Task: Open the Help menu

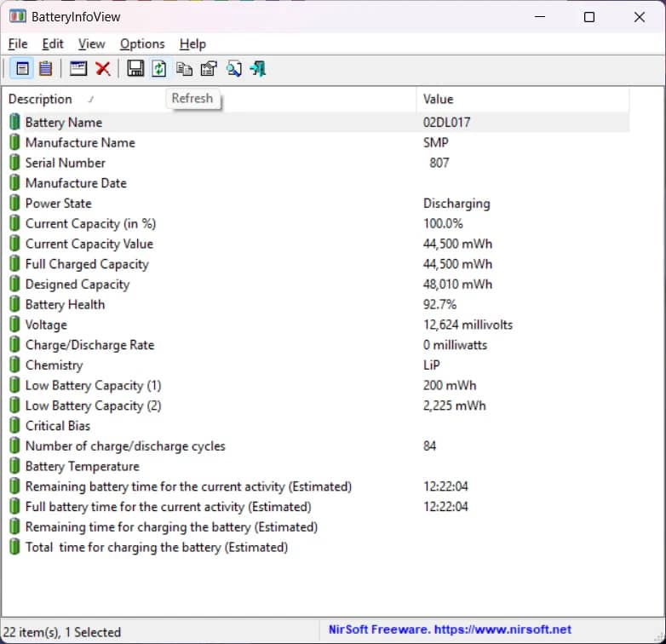Action: 192,43
